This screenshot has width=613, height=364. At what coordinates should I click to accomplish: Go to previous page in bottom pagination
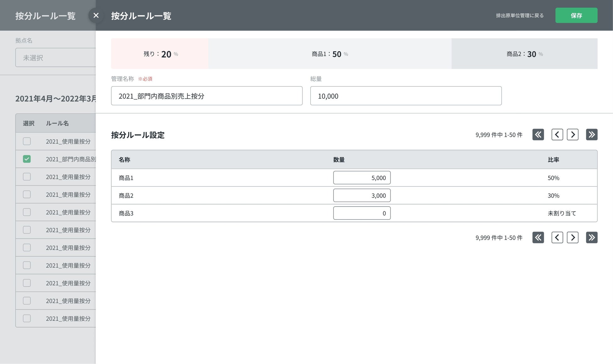point(557,237)
